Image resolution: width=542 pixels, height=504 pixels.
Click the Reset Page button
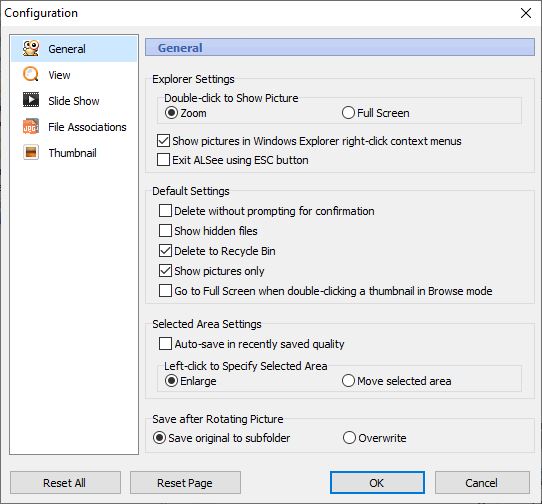pyautogui.click(x=185, y=483)
